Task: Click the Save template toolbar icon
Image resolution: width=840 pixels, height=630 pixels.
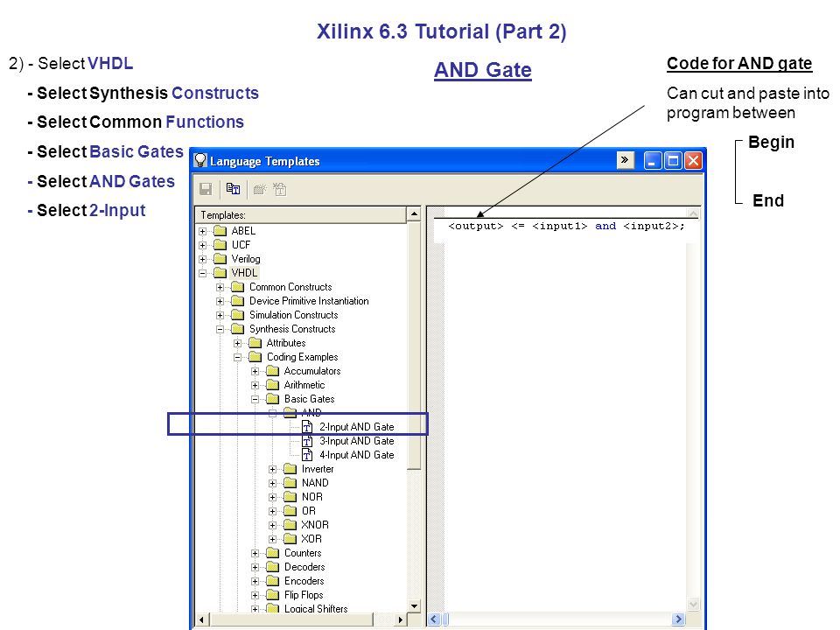Action: point(206,189)
